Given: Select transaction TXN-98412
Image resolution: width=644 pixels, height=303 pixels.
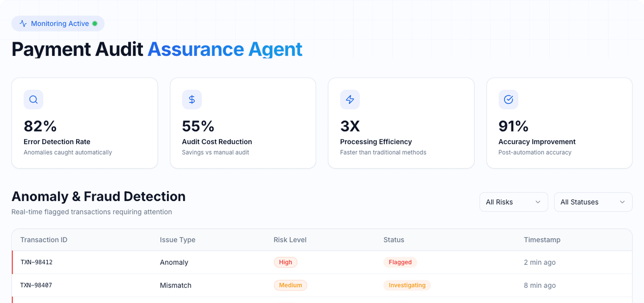Looking at the screenshot, I should [36, 262].
